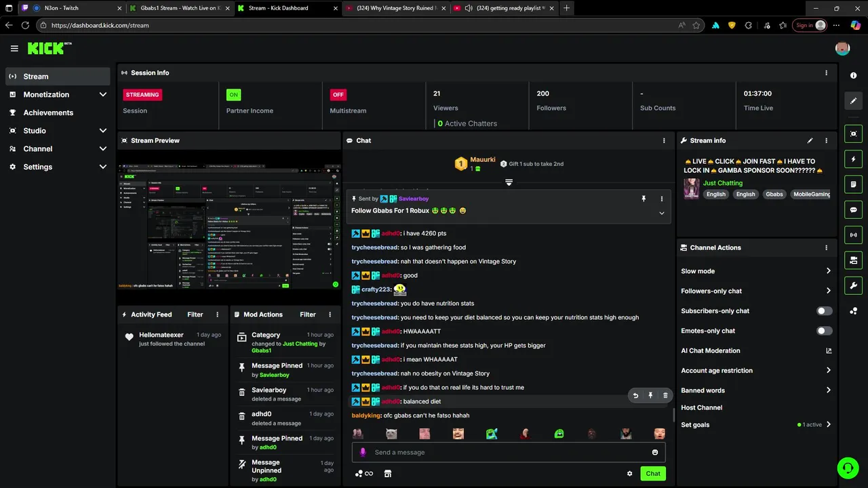Screen dimensions: 868x488
Task: Click the lightning bolt icon in right sidebar
Action: tap(854, 159)
